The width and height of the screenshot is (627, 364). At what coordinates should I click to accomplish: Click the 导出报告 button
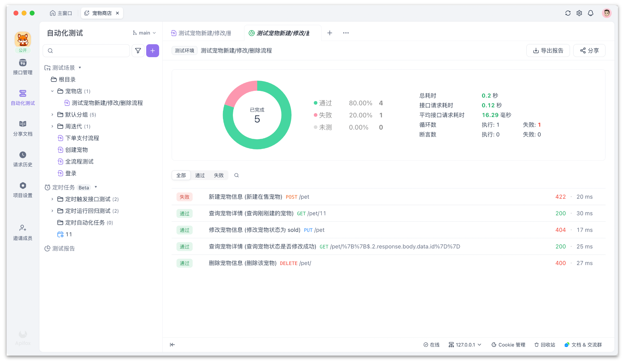[548, 51]
